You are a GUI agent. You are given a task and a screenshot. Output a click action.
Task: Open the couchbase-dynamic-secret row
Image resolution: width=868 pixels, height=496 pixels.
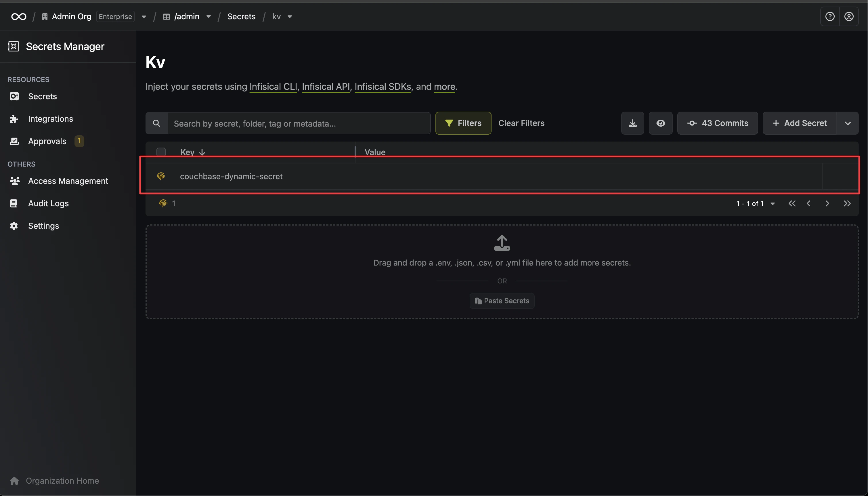502,176
